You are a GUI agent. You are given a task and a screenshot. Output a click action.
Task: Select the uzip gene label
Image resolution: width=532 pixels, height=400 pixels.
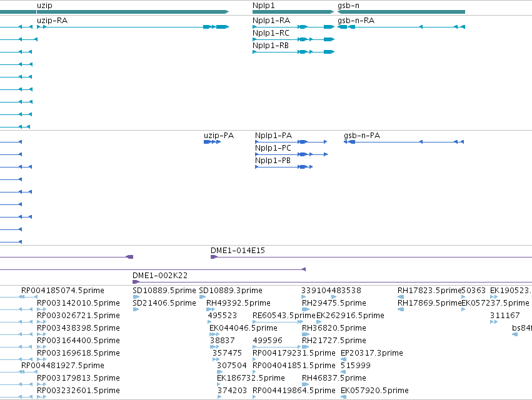pyautogui.click(x=44, y=6)
